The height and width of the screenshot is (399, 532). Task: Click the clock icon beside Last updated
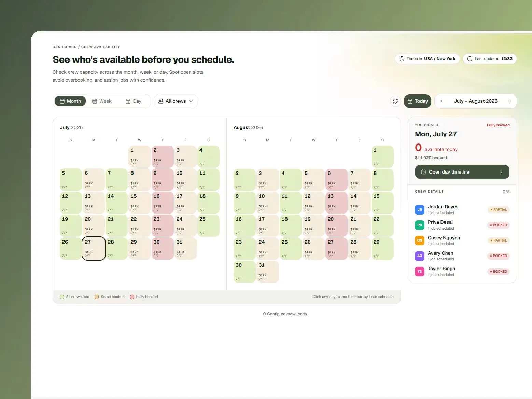[x=470, y=59]
